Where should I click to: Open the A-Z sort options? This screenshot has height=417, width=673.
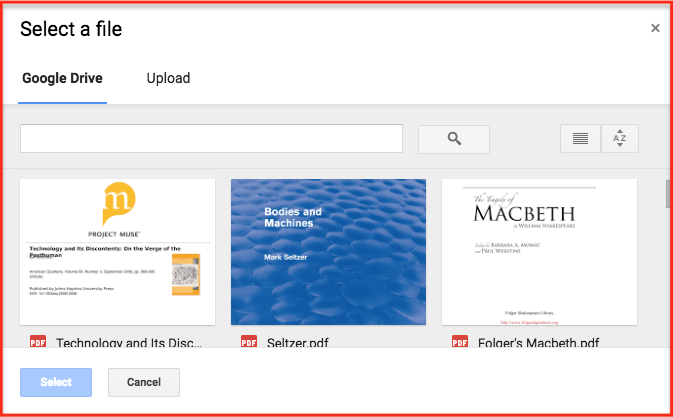pos(620,139)
